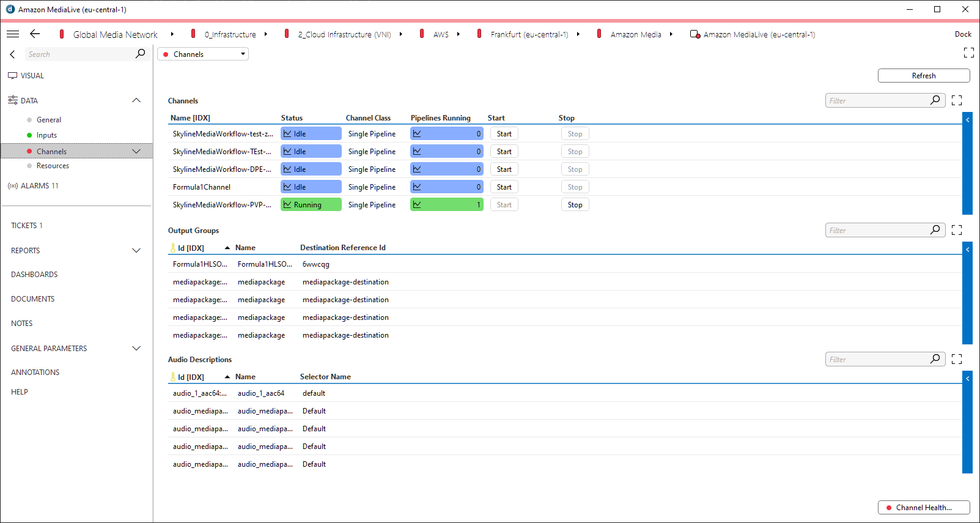Screen dimensions: 980x523
Task: Open dropdown arrow after Global Media Network
Action: point(172,34)
